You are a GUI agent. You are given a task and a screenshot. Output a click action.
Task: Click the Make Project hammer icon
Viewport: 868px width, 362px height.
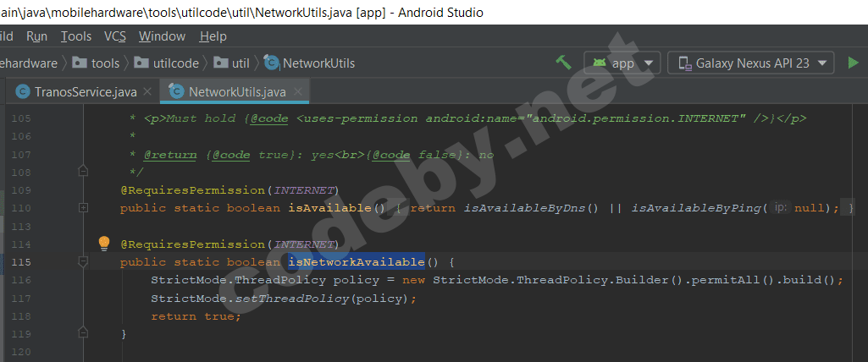563,63
